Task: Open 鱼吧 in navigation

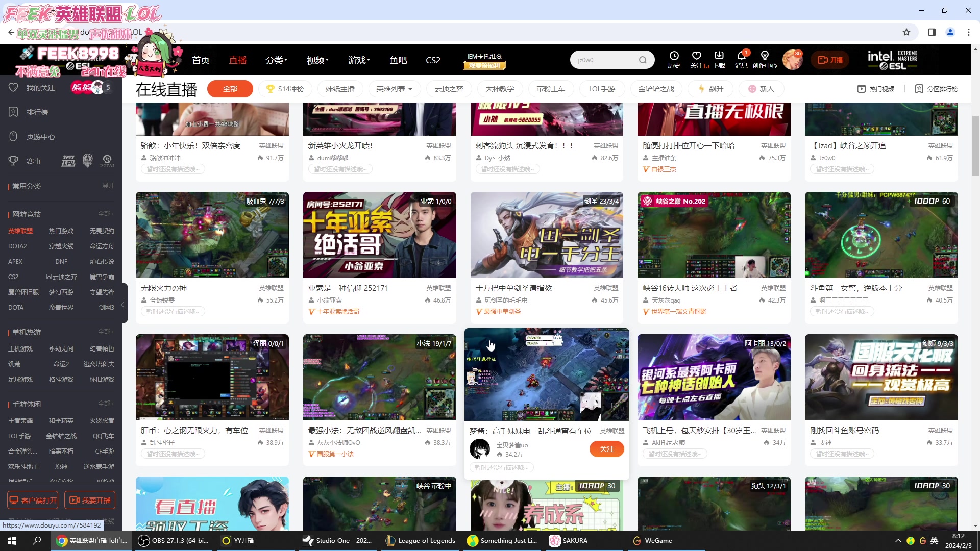Action: [398, 60]
